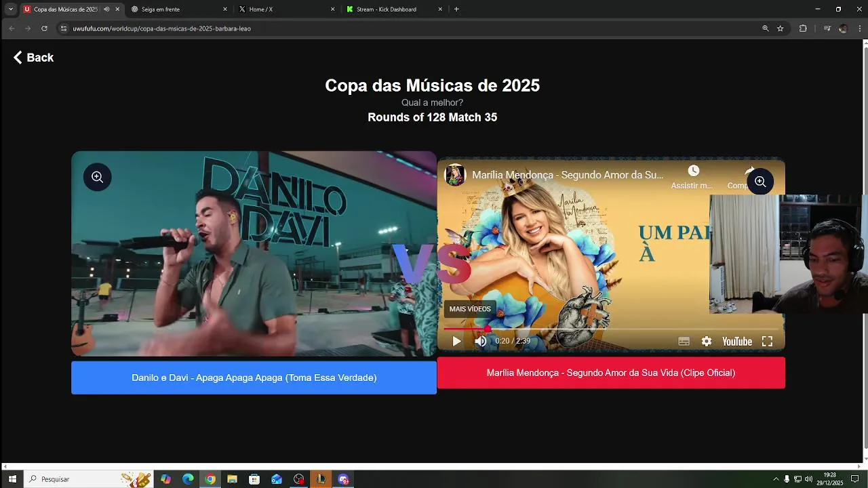The width and height of the screenshot is (868, 488).
Task: Open the system volume tray icon
Action: (x=808, y=479)
